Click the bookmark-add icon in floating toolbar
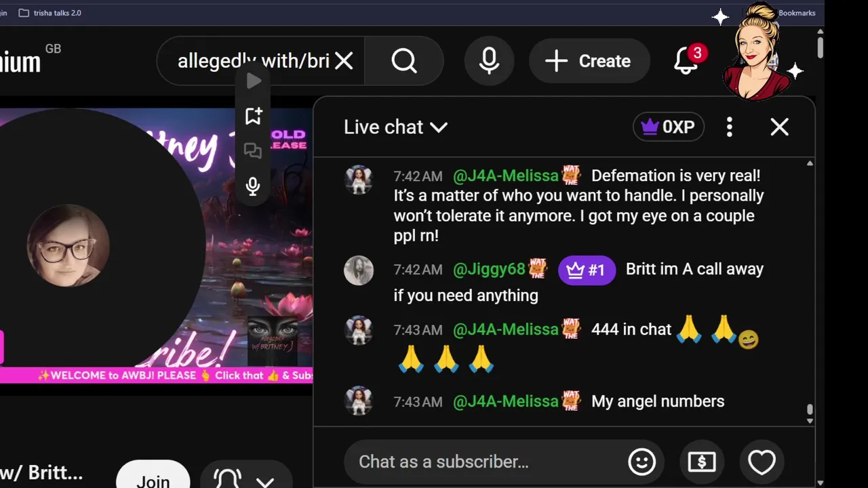868x488 pixels. tap(253, 116)
